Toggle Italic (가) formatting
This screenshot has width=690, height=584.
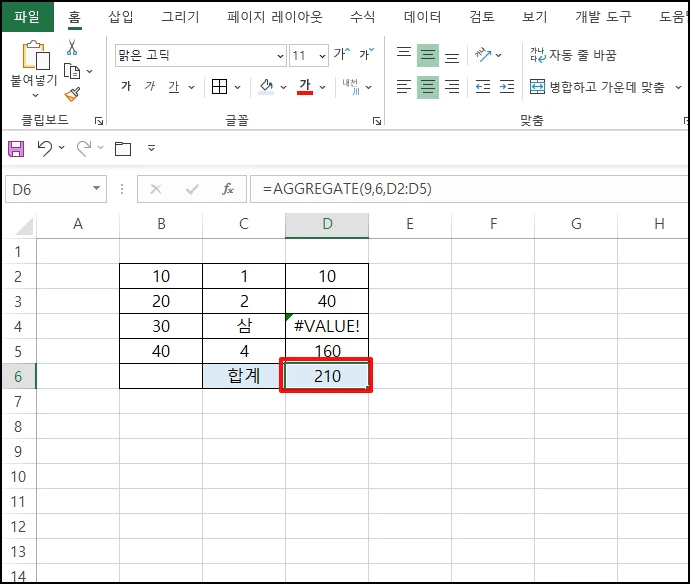[x=150, y=86]
